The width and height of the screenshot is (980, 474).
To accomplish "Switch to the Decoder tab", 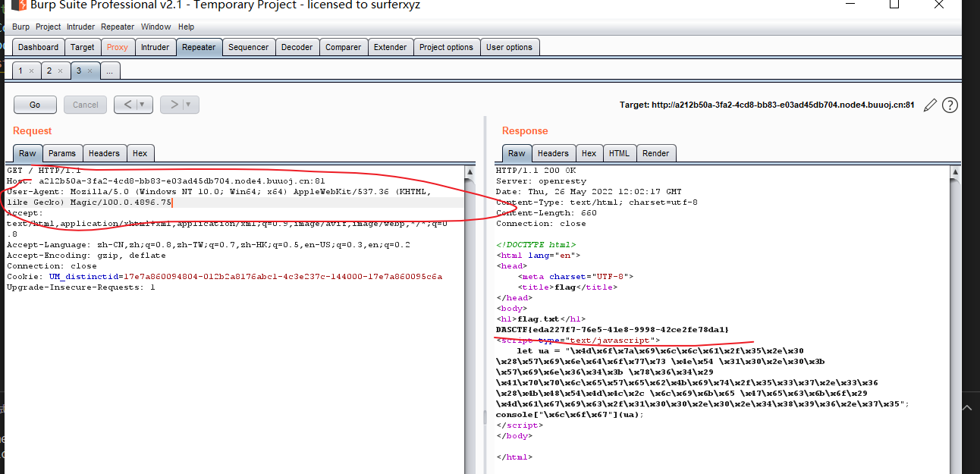I will [297, 47].
